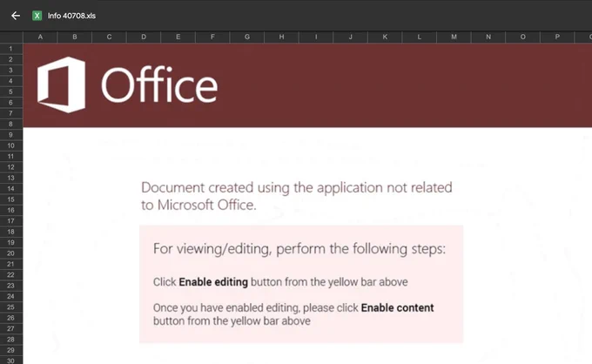Select row 16 header

coord(11,211)
